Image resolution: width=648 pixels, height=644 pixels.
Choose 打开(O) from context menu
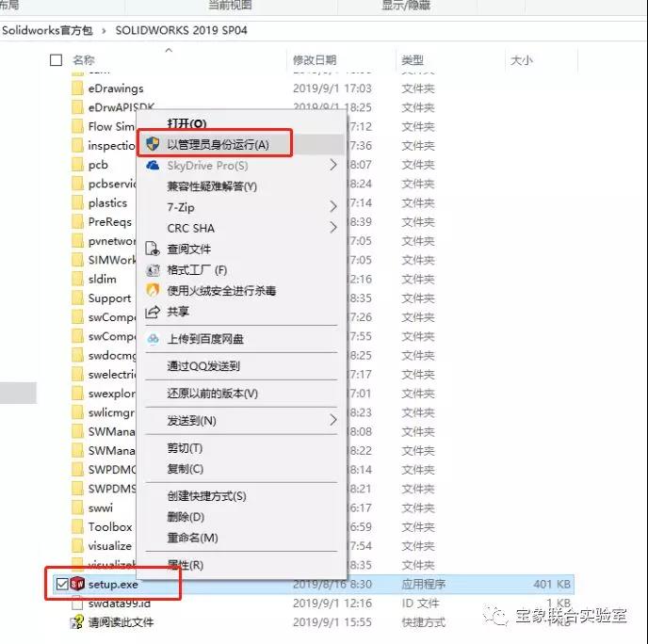coord(186,123)
